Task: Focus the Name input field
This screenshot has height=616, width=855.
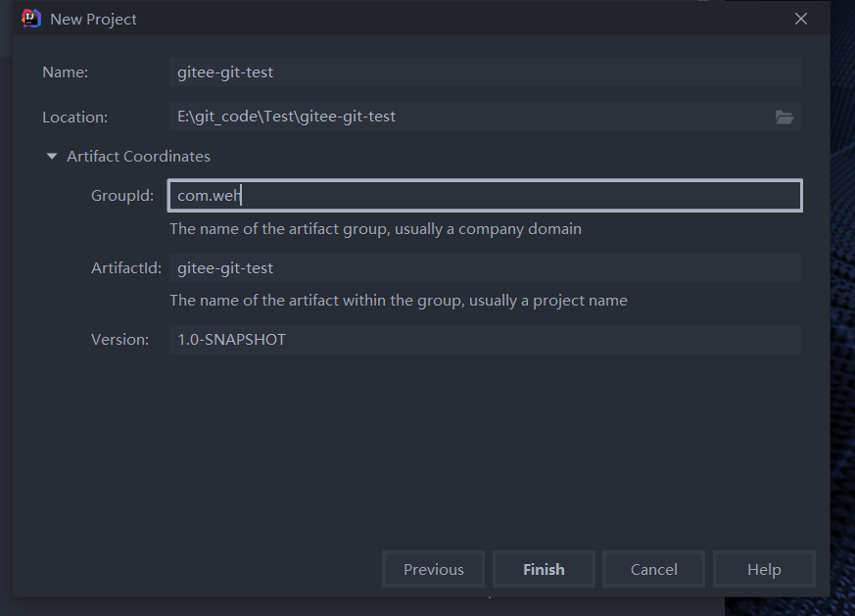Action: point(485,71)
